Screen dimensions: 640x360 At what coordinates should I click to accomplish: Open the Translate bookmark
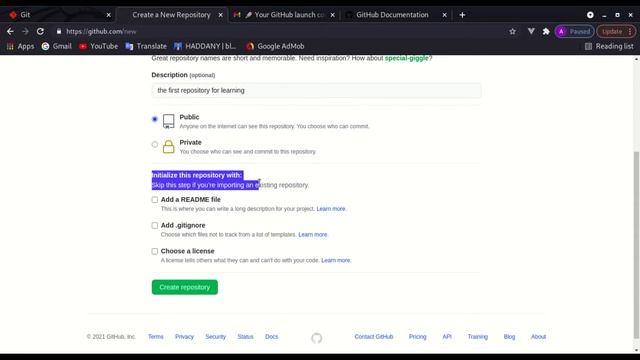146,46
